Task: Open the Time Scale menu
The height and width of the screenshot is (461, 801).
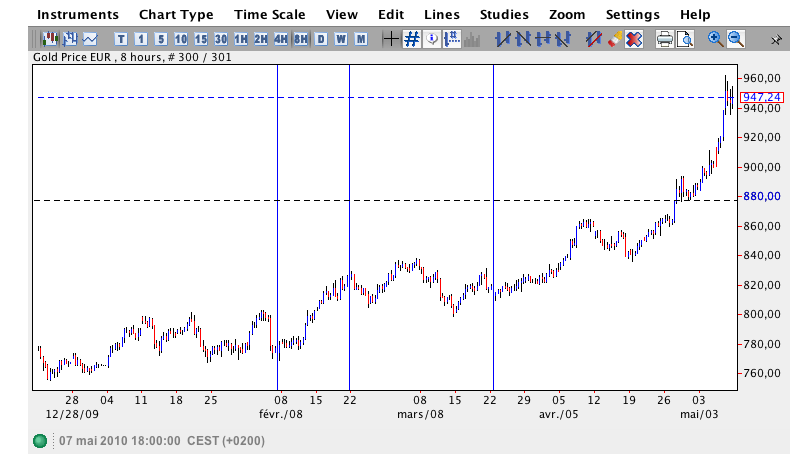Action: pos(269,14)
